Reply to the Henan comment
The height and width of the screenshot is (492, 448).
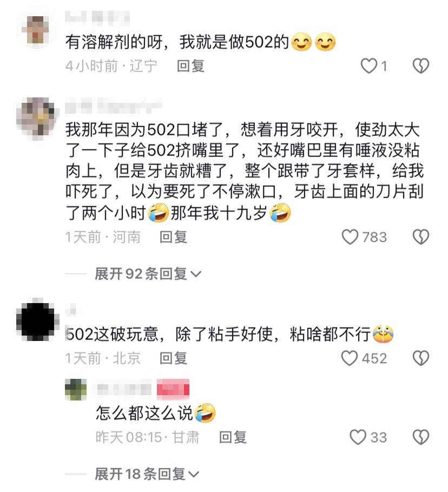pyautogui.click(x=173, y=237)
